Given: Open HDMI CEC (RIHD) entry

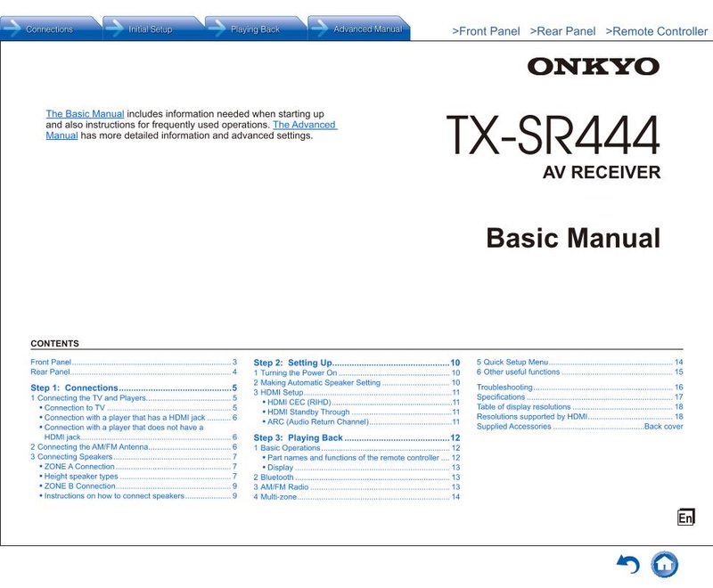Looking at the screenshot, I should (x=361, y=402).
